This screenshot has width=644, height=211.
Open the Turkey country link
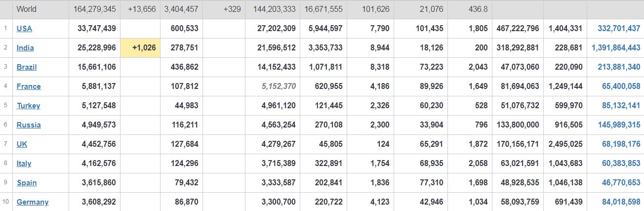pyautogui.click(x=28, y=106)
